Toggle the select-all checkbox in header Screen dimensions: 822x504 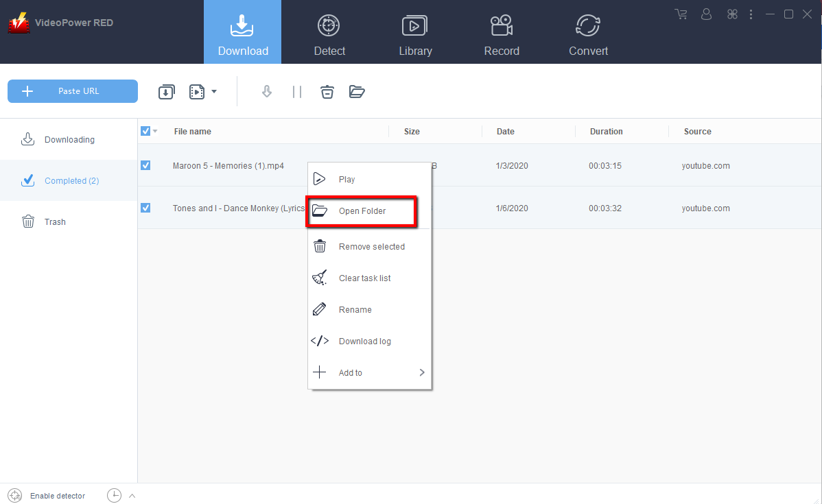145,131
